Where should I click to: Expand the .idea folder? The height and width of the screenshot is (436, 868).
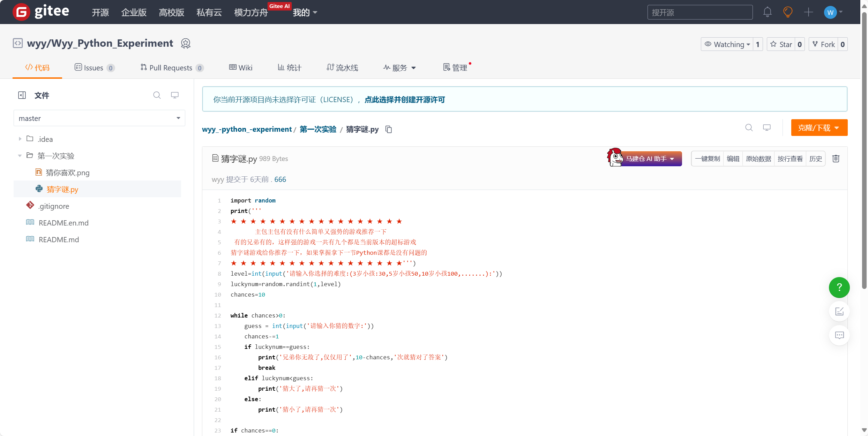(20, 139)
